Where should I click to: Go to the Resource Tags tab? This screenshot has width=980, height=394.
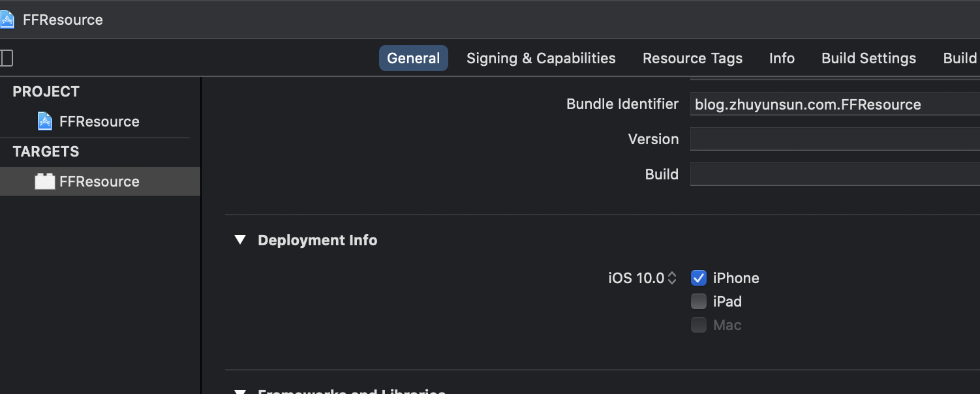(x=692, y=58)
